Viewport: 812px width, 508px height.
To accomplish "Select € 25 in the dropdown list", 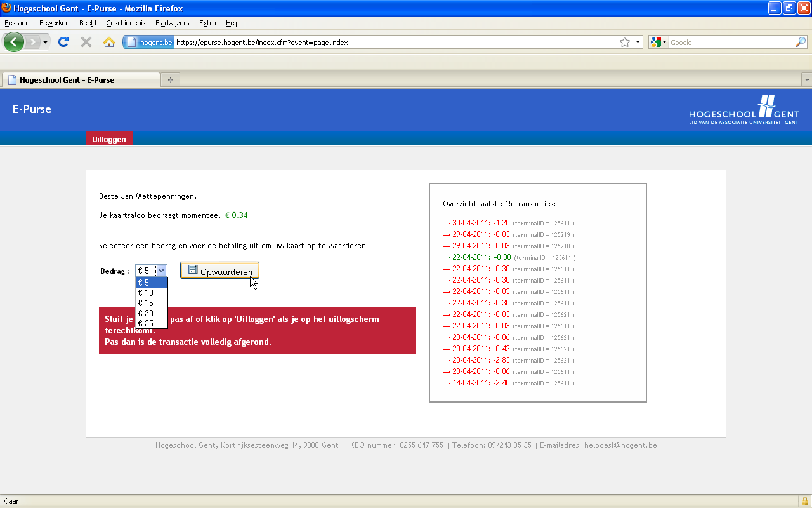I will (152, 323).
